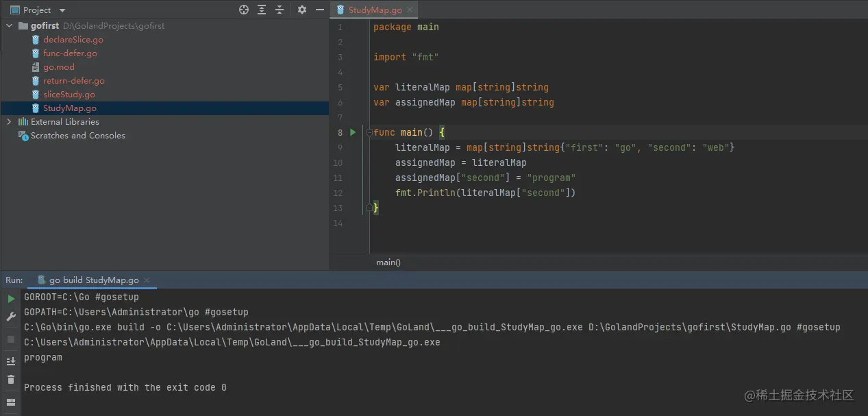Click the go.exe build command console line
Screen dimensions: 868x416
[x=432, y=327]
